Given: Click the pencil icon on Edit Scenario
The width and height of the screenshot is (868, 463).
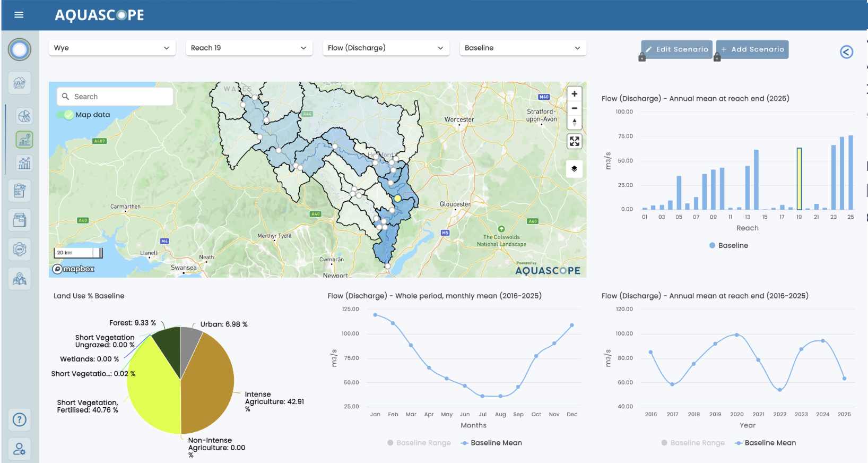Looking at the screenshot, I should click(x=648, y=49).
